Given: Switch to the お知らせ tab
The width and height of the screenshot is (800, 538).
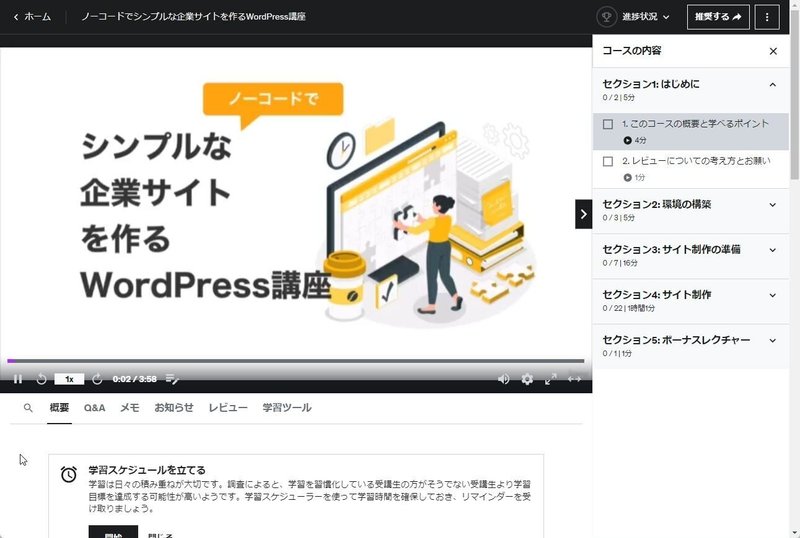Looking at the screenshot, I should pyautogui.click(x=174, y=408).
